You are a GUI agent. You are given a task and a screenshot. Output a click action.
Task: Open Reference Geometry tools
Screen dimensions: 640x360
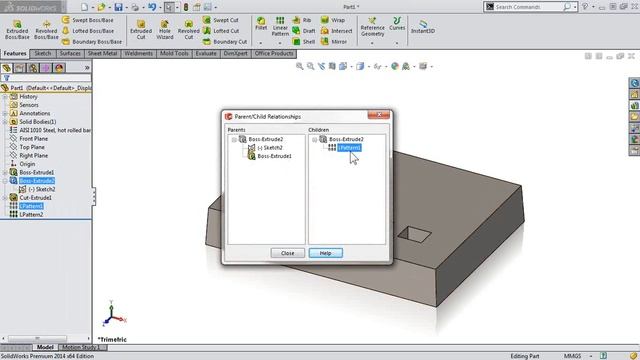372,27
